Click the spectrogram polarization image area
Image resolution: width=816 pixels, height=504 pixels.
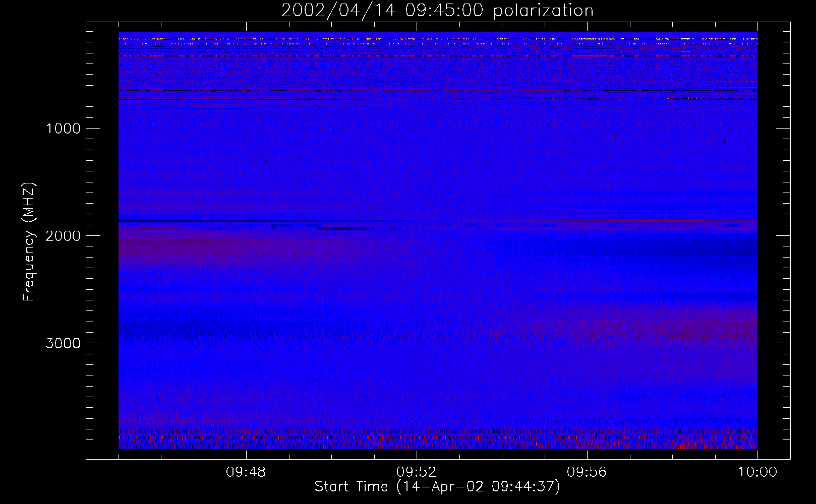438,241
